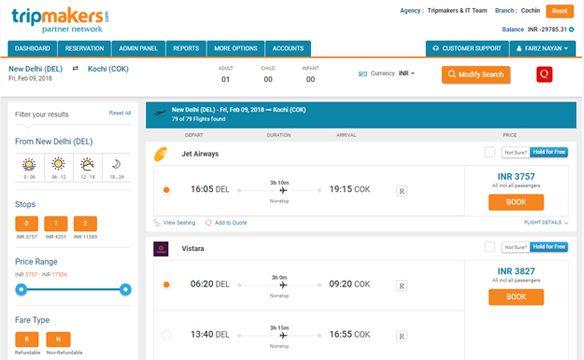Viewport: 584px width, 360px height.
Task: Expand FLIGHT DETAILS for Jet Airways
Action: coord(546,223)
